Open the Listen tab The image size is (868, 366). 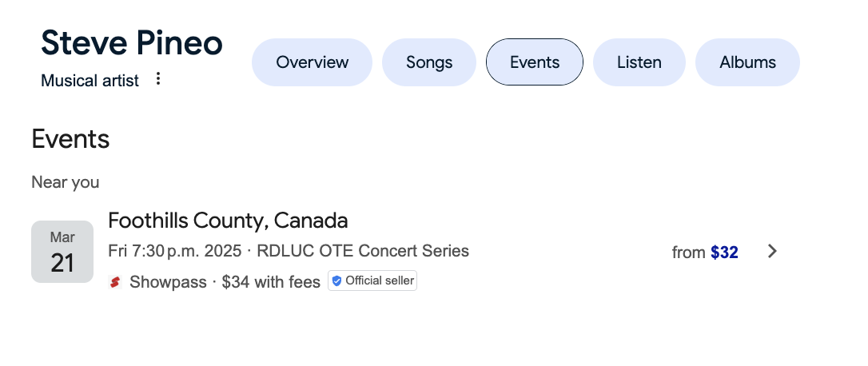point(639,62)
